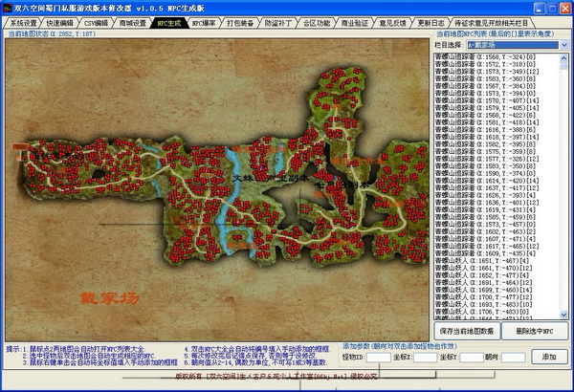Click the 怪物ID input field

click(x=377, y=357)
